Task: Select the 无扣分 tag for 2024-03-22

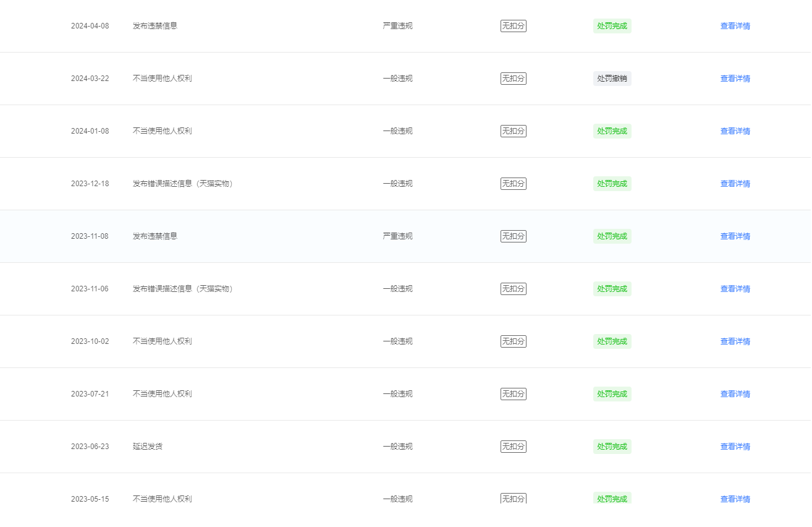Action: [513, 79]
